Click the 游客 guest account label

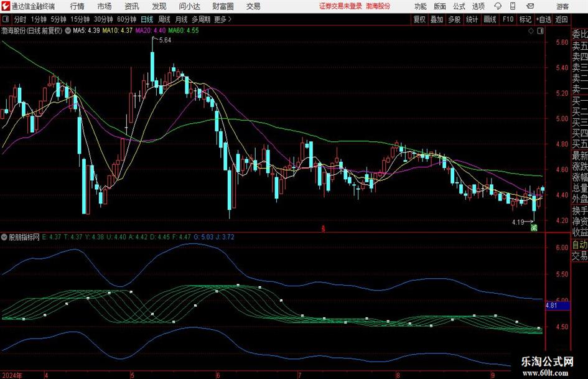[x=562, y=6]
